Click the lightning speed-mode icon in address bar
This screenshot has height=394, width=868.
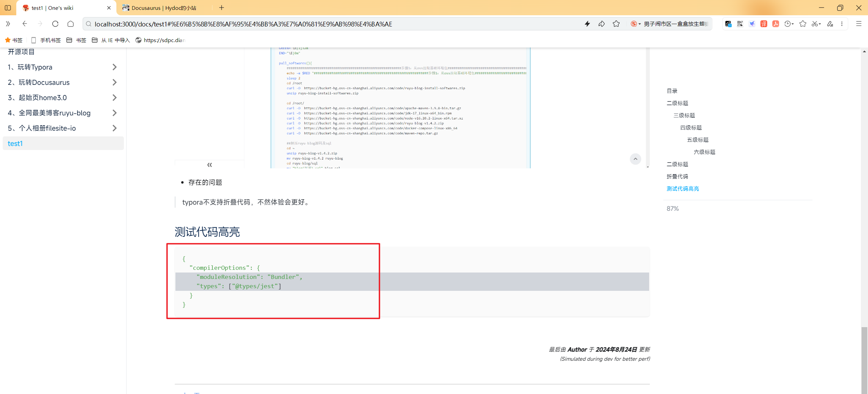[587, 24]
